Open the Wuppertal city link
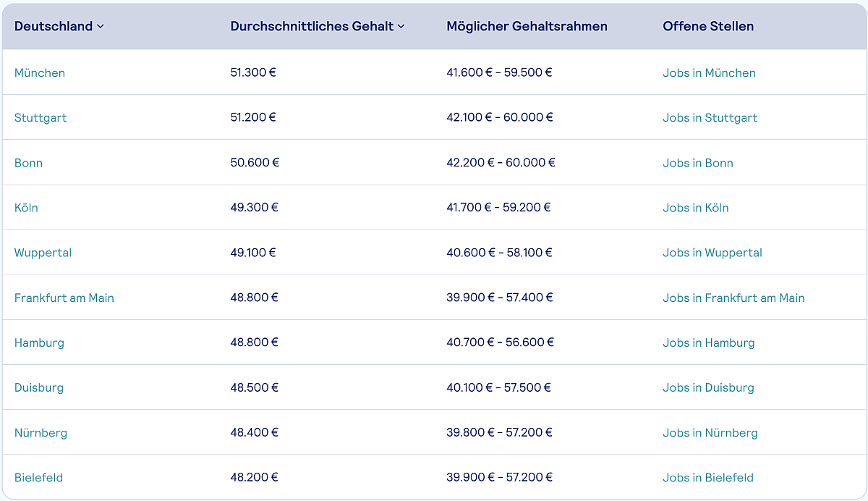The image size is (868, 501). [43, 253]
